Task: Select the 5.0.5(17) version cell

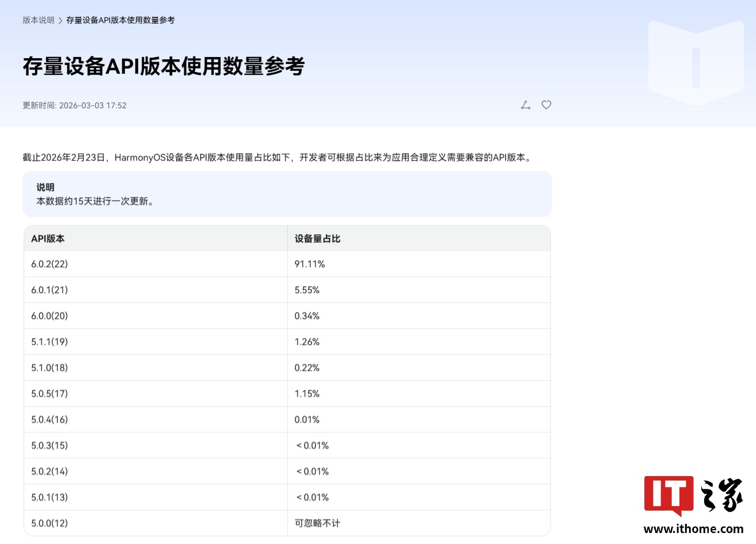Action: point(155,394)
